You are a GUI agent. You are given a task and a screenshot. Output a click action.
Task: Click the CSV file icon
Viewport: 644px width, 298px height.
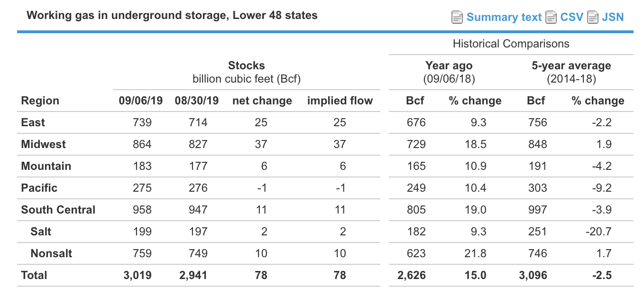(x=551, y=17)
